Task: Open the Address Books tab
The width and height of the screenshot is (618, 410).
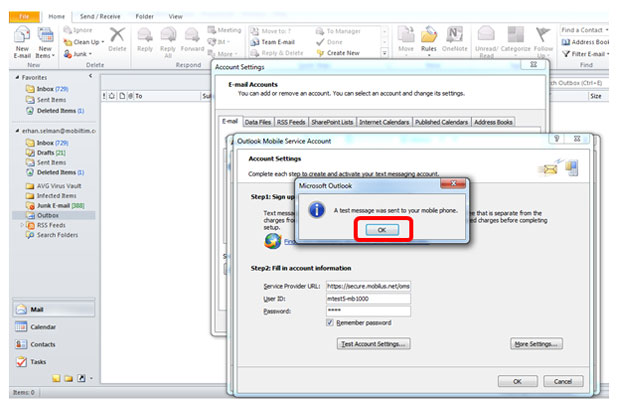Action: [493, 122]
